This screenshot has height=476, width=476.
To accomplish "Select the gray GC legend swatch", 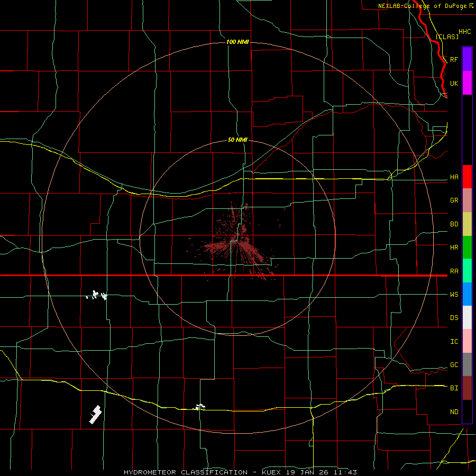I will (467, 364).
